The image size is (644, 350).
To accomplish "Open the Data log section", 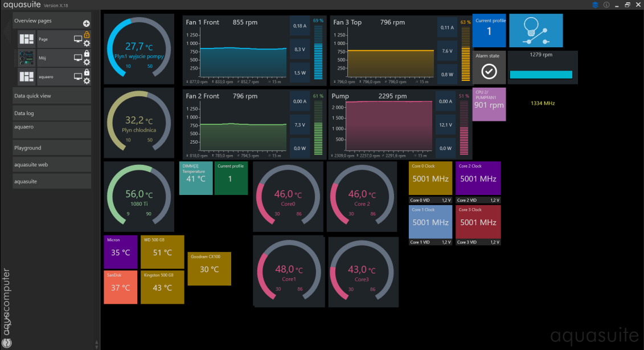I will 52,113.
